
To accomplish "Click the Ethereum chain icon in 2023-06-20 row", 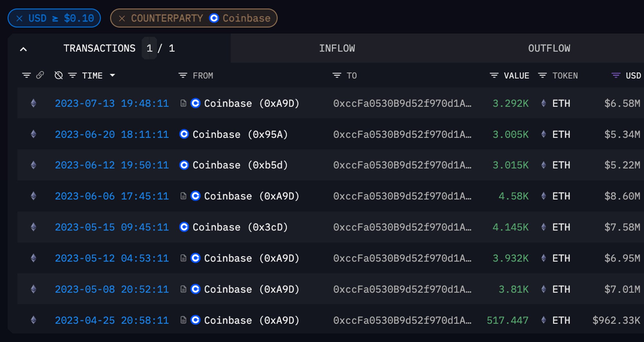I will point(33,134).
